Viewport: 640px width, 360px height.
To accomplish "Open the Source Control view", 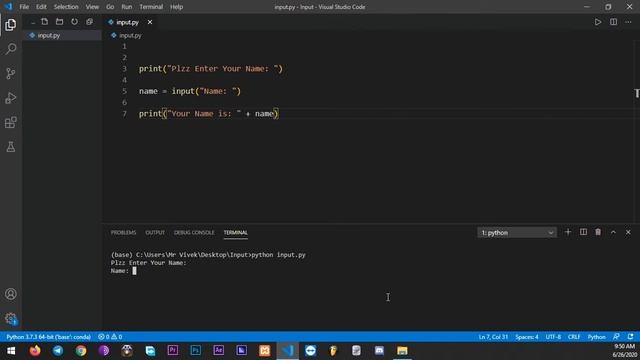I will point(11,73).
